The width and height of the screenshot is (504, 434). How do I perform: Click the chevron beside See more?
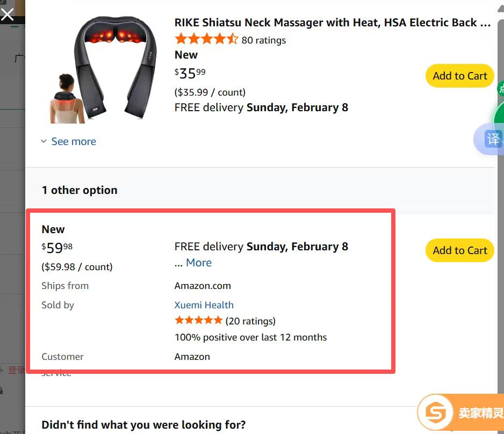click(x=44, y=142)
